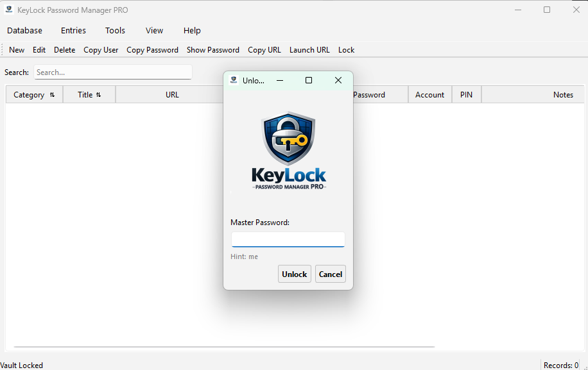Click the horizontal scrollbar of the table
This screenshot has height=370, width=588.
tap(224, 347)
